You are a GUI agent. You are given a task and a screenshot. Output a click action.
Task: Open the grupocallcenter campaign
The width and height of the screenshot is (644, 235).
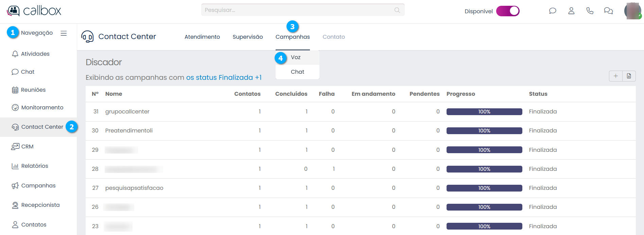pyautogui.click(x=127, y=111)
